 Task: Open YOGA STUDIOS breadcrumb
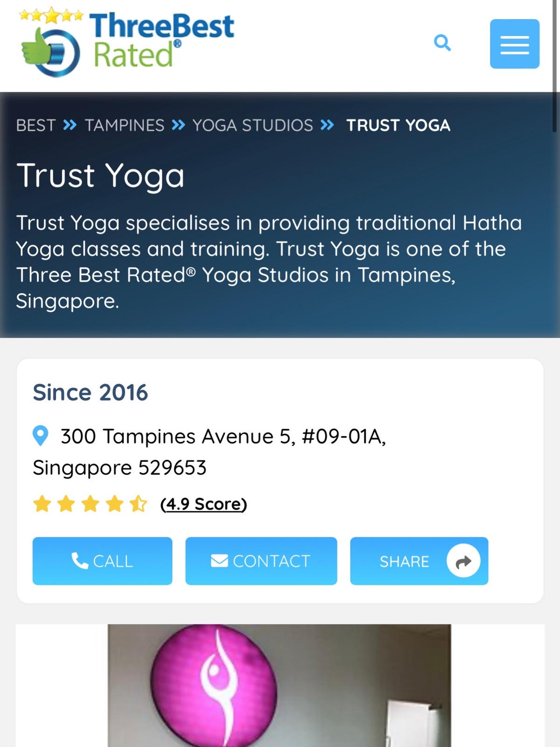[252, 125]
